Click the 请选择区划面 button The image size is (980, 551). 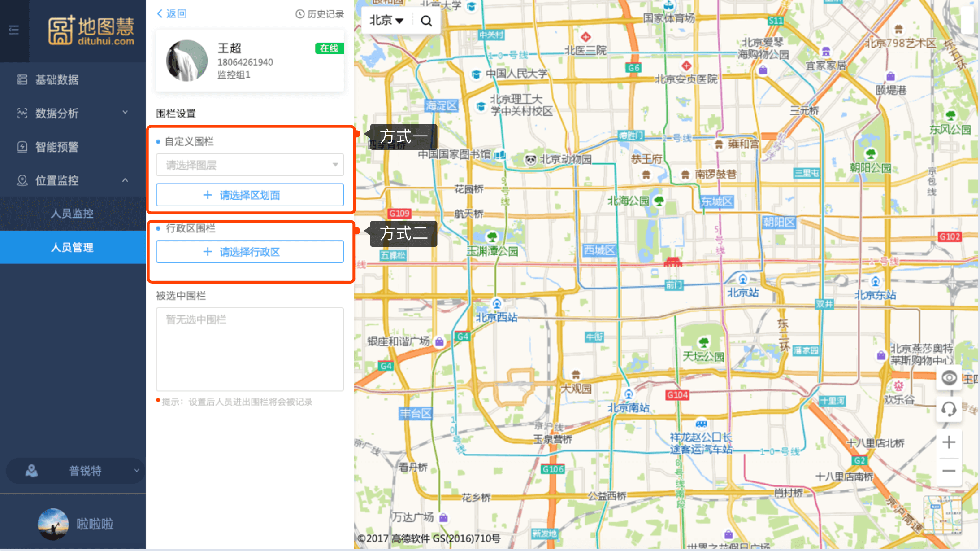click(250, 195)
